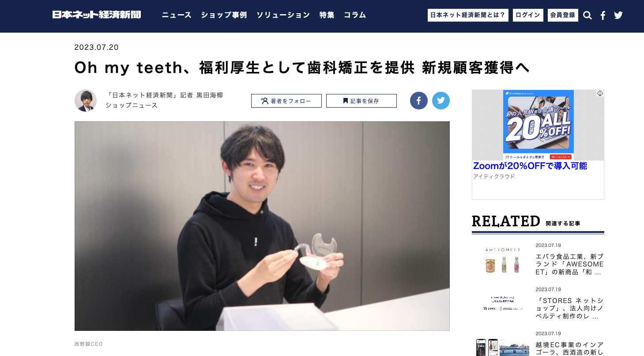Open the search magnifier icon in header
Screen dimensions: 644x356
(587, 15)
